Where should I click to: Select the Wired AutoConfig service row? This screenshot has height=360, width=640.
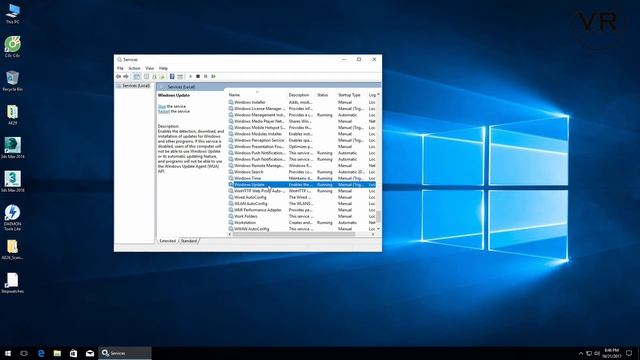[302, 197]
